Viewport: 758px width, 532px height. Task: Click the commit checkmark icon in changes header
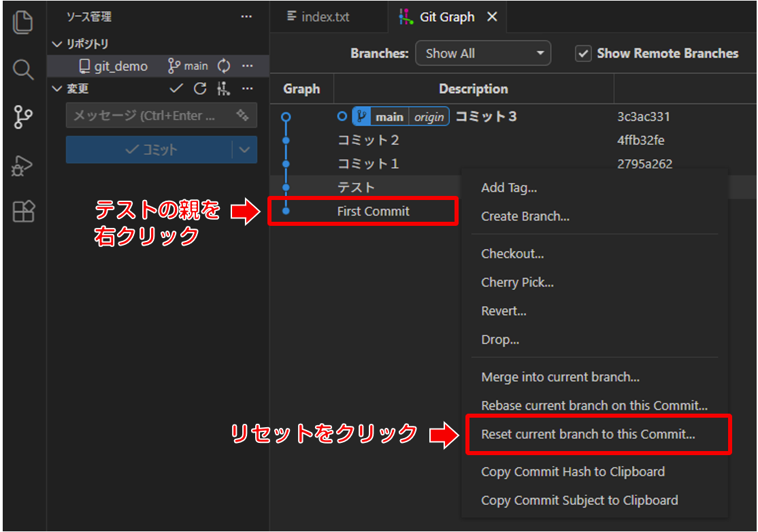pyautogui.click(x=176, y=88)
